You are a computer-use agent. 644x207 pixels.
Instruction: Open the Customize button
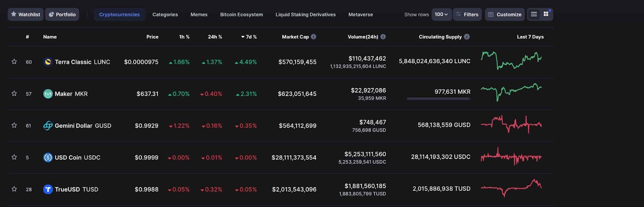coord(505,14)
